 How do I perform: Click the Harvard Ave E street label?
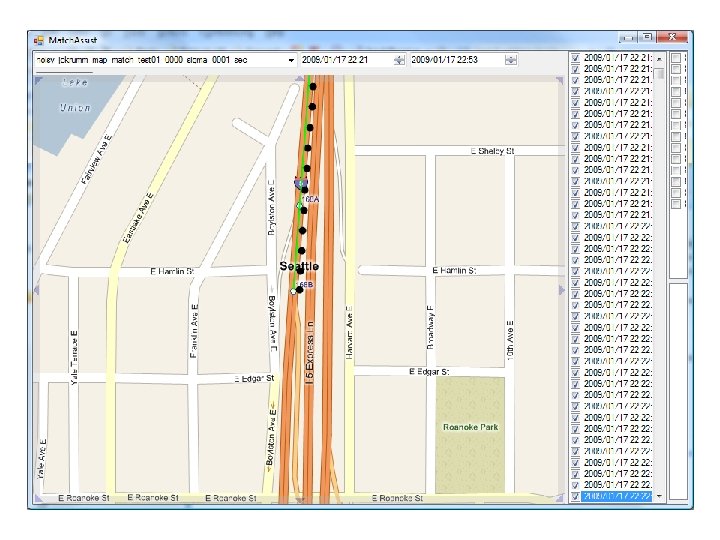pyautogui.click(x=349, y=333)
